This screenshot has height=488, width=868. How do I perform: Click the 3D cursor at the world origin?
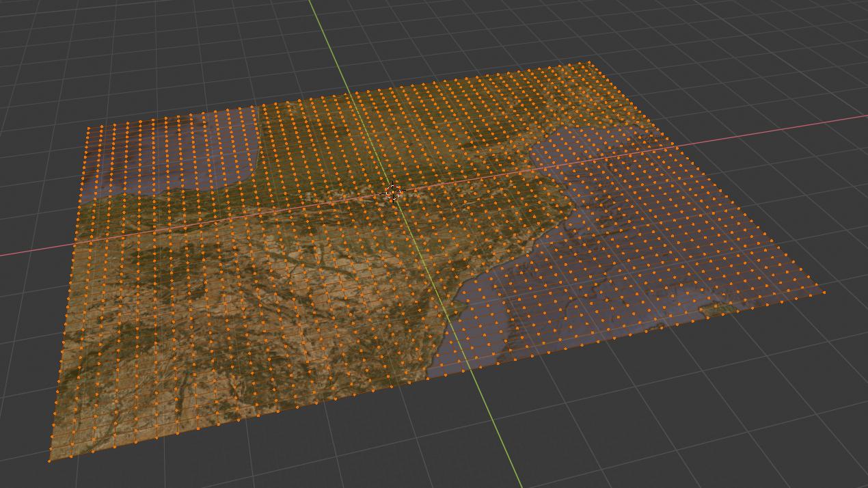click(x=393, y=193)
